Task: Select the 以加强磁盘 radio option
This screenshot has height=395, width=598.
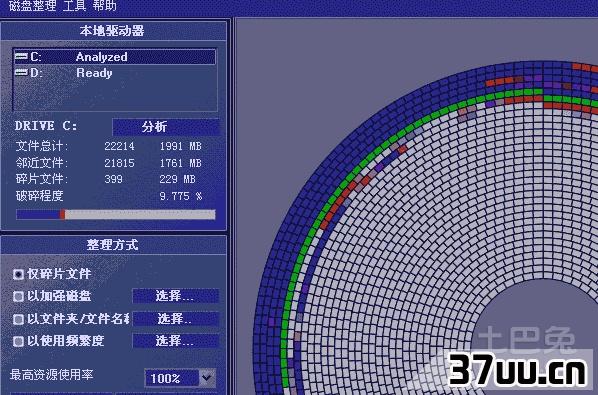Action: [18, 296]
